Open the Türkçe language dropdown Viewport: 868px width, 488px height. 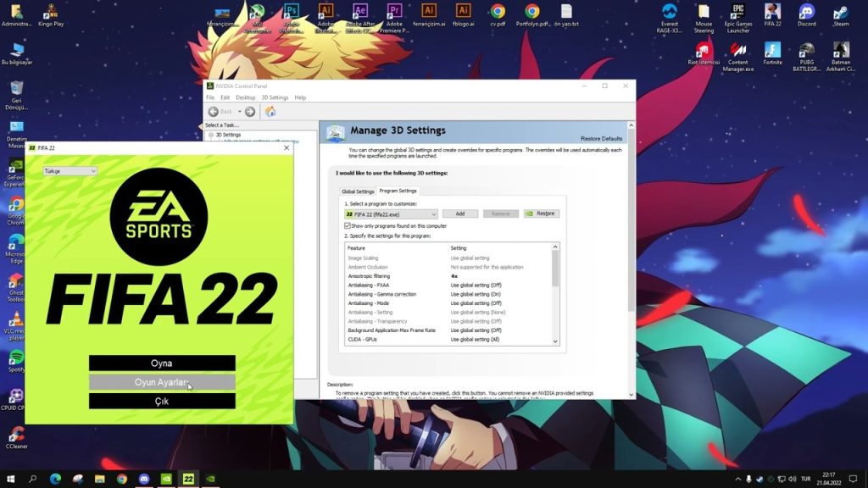[70, 171]
